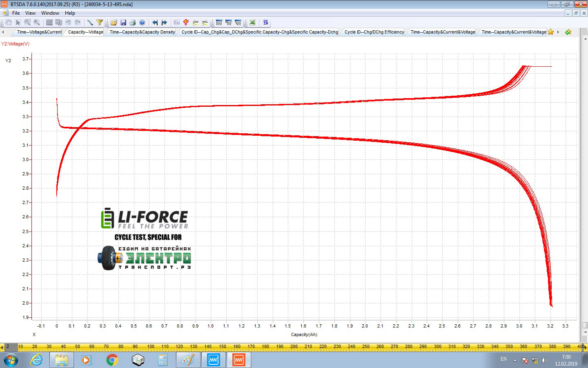Open the File menu
The image size is (588, 368).
(16, 13)
